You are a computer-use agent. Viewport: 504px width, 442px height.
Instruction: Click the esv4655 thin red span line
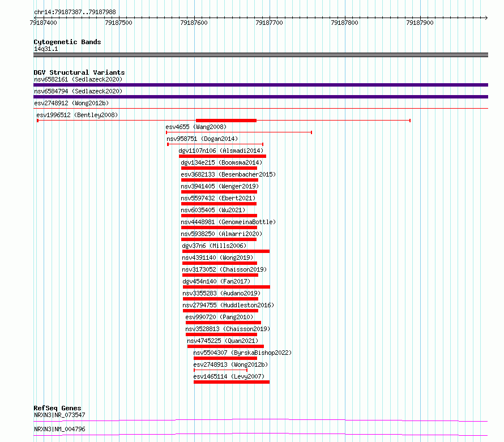239,132
